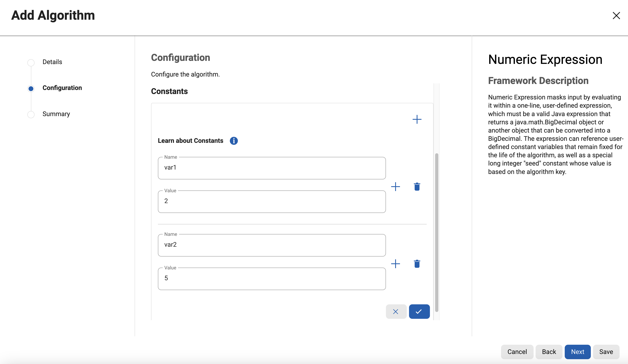The width and height of the screenshot is (628, 364).
Task: Click the Save button
Action: (606, 352)
